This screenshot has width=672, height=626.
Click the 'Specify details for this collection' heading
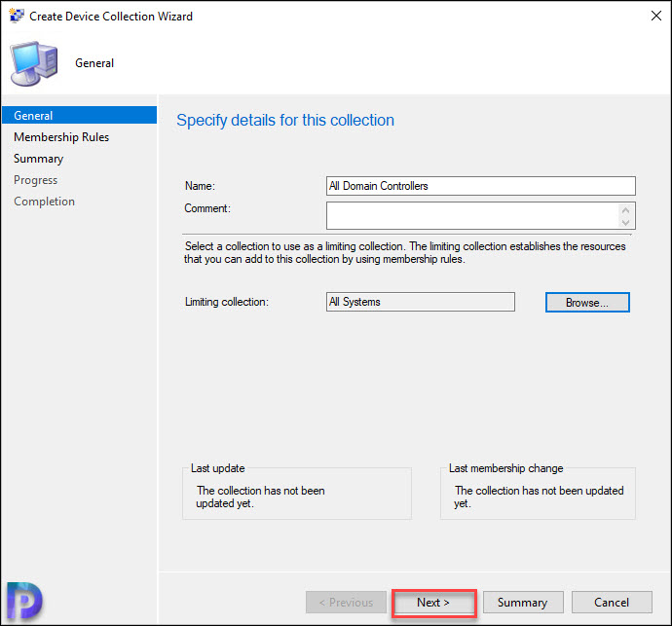tap(285, 121)
